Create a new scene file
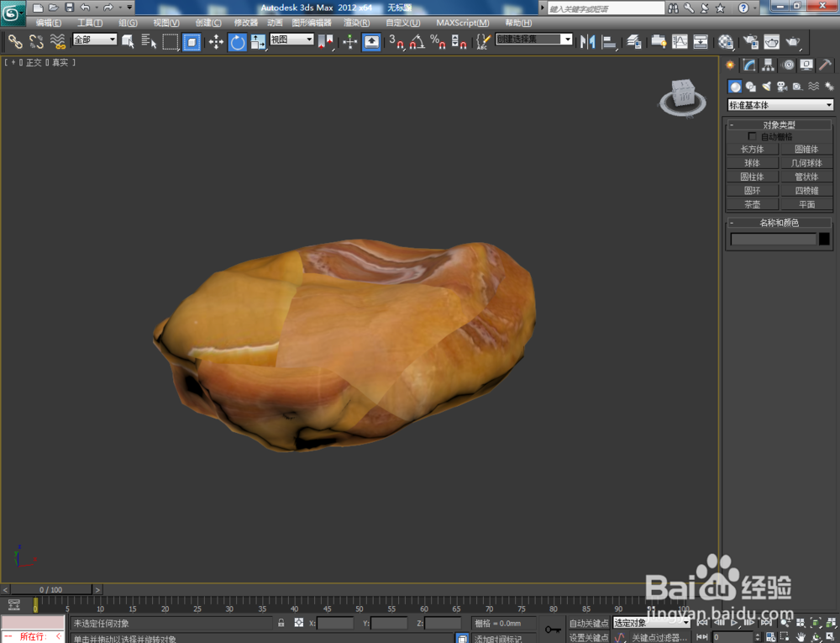This screenshot has height=643, width=840. pos(38,8)
